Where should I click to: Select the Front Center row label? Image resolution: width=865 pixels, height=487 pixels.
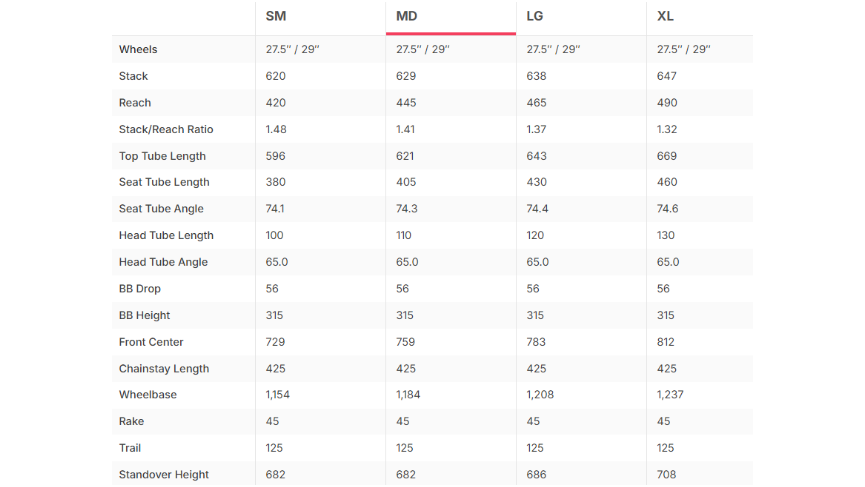pyautogui.click(x=151, y=342)
